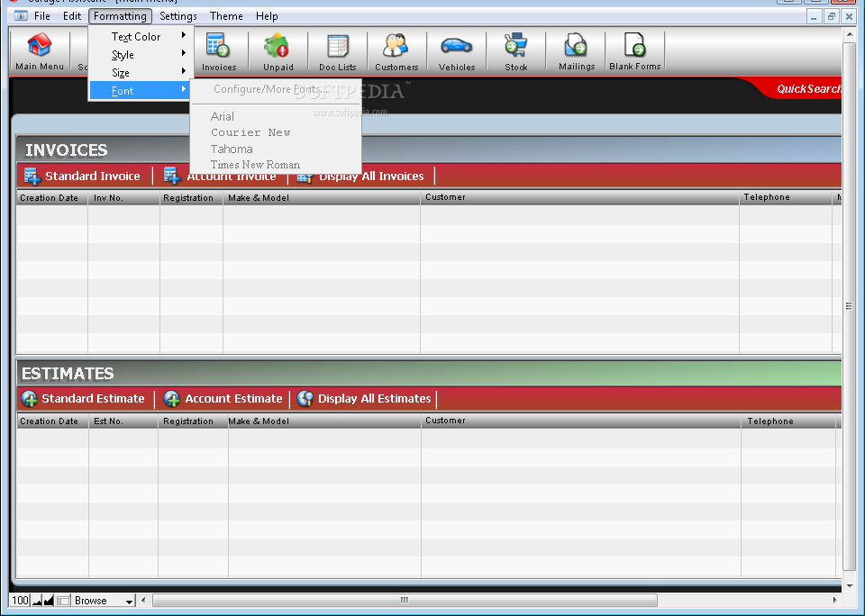Open the Edit menu

(x=72, y=16)
